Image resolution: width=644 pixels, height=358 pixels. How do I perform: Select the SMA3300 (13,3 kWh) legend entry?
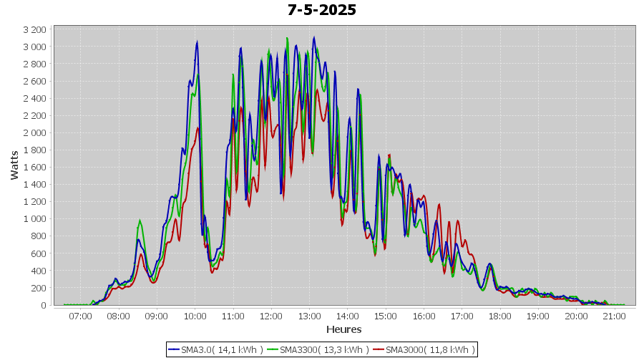pos(318,350)
